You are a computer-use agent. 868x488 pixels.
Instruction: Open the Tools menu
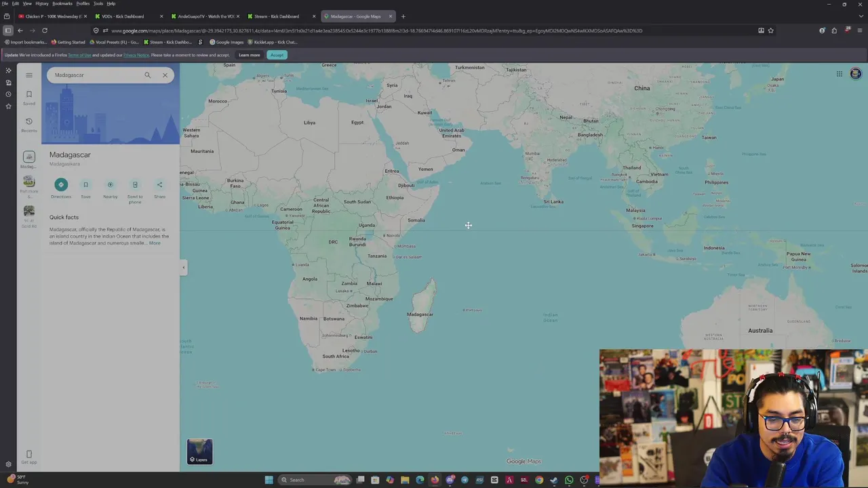pyautogui.click(x=98, y=3)
